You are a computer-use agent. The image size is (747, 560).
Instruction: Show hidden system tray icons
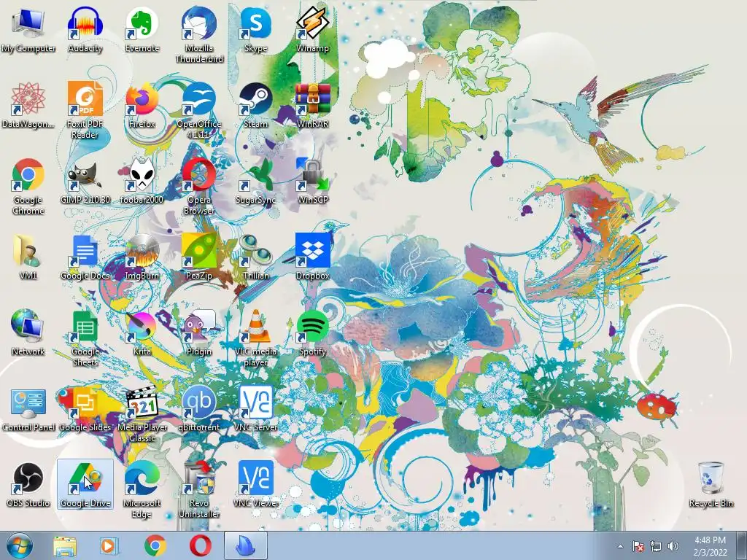point(620,547)
